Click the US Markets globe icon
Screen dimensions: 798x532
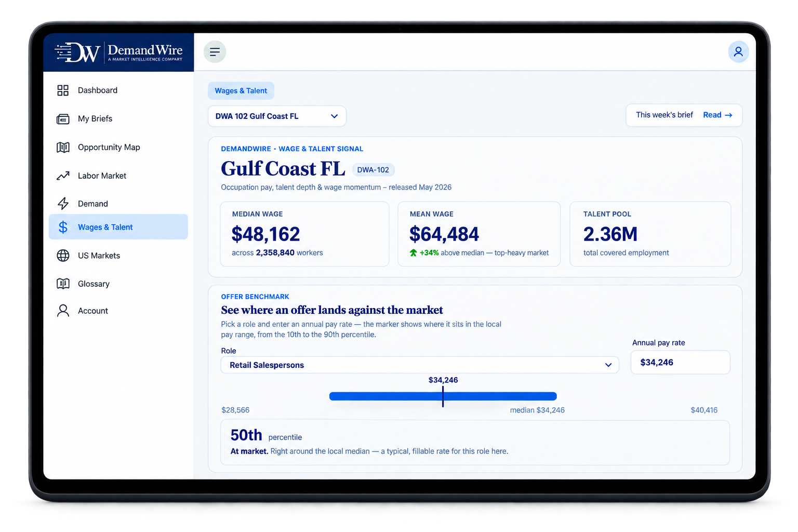pyautogui.click(x=63, y=256)
